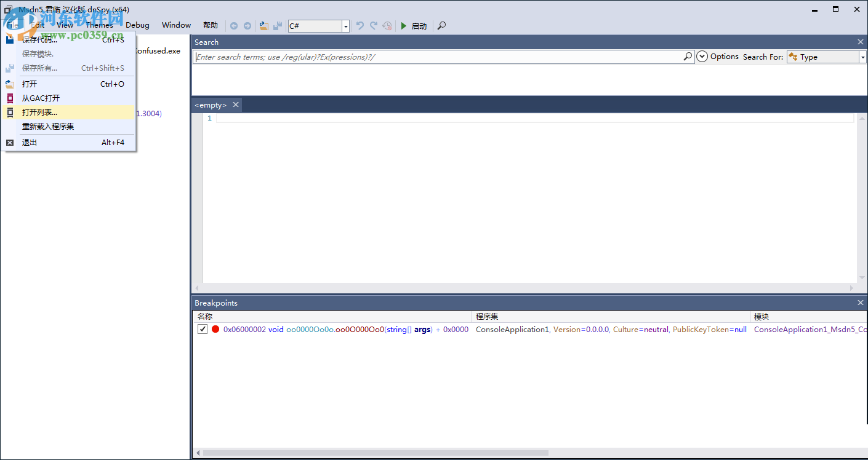Open the 帮助 help menu
The width and height of the screenshot is (868, 460).
(x=210, y=25)
